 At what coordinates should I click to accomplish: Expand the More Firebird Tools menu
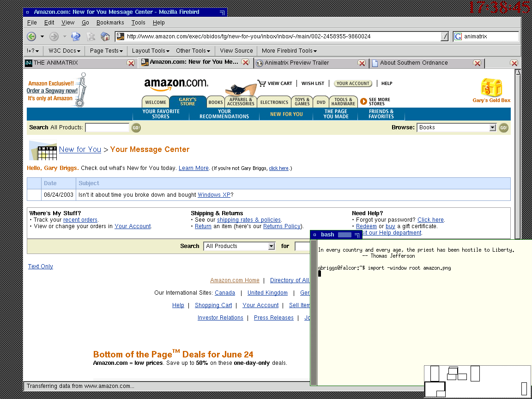pyautogui.click(x=289, y=51)
